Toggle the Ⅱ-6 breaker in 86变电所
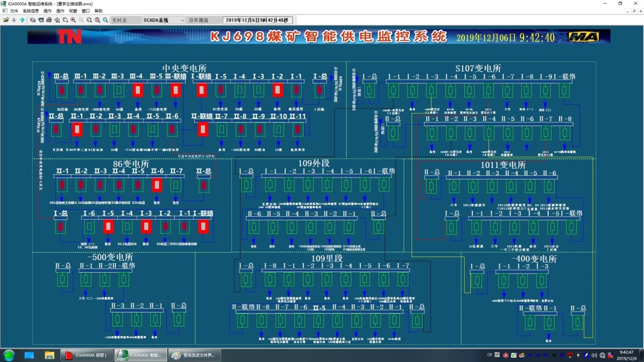Viewport: 644px width, 362px height. tap(157, 185)
